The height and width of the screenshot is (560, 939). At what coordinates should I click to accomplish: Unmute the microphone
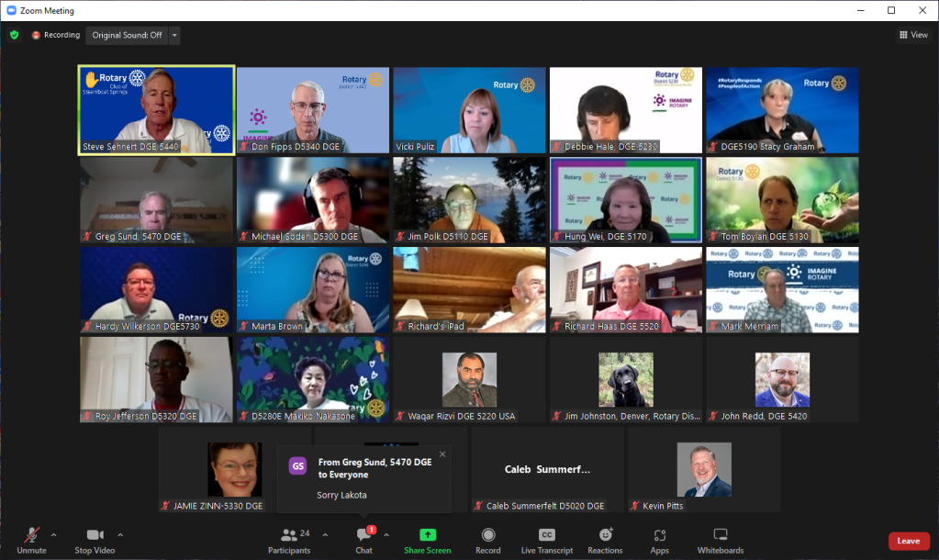click(x=31, y=539)
